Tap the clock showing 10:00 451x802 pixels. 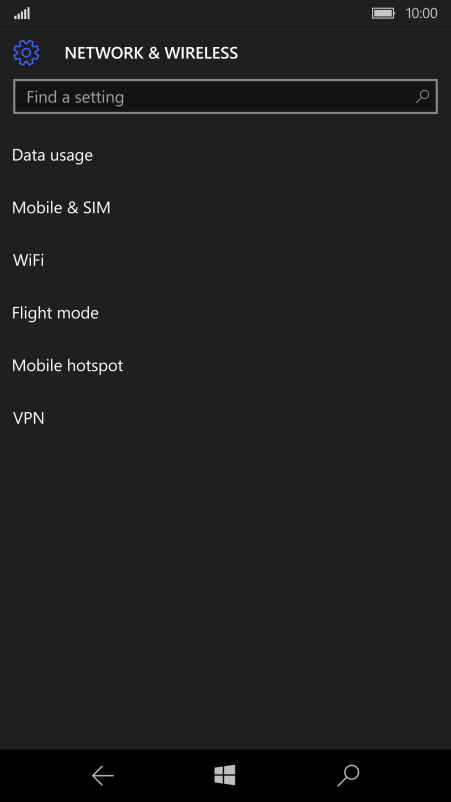coord(421,13)
